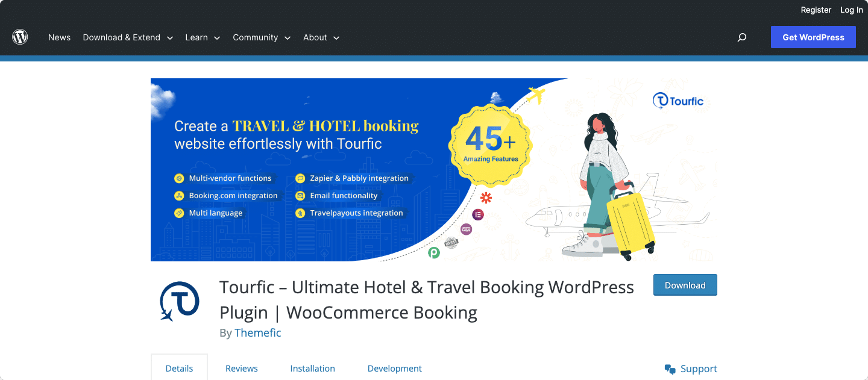Expand the Download & Extend menu
The image size is (868, 380).
(128, 37)
